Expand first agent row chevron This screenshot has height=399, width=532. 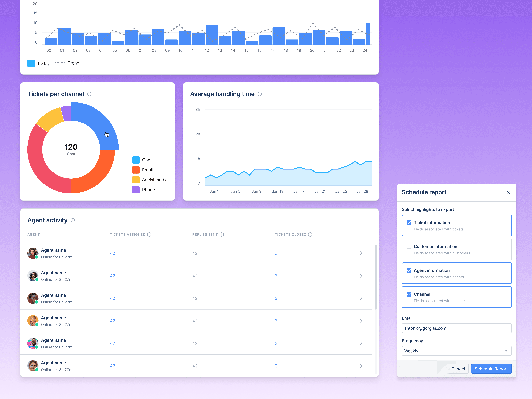361,253
